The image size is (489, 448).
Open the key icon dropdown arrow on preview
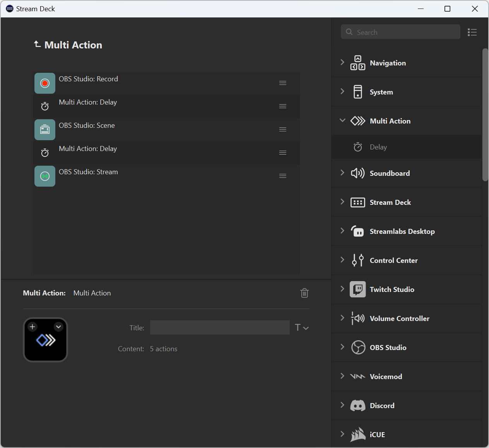click(58, 327)
